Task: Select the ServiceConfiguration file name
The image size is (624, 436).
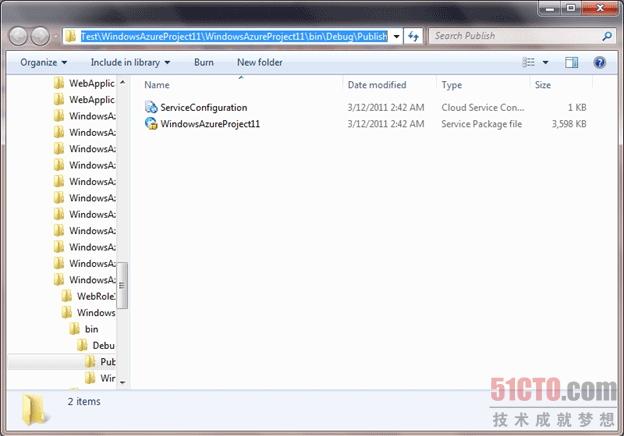Action: point(203,107)
